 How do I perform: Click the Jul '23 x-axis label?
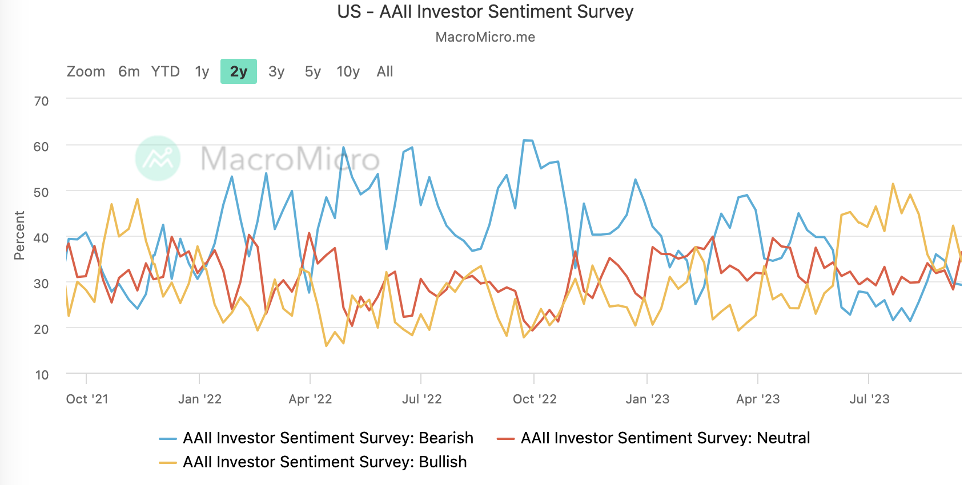869,399
